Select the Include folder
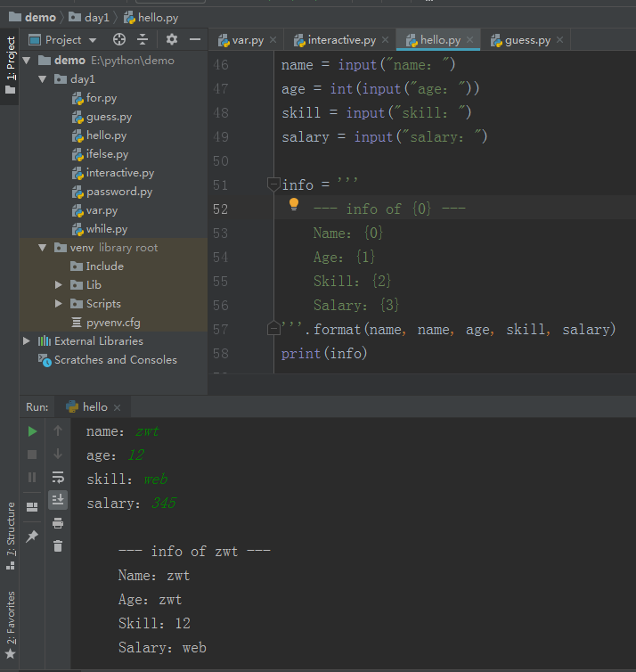Image resolution: width=636 pixels, height=672 pixels. 97,266
